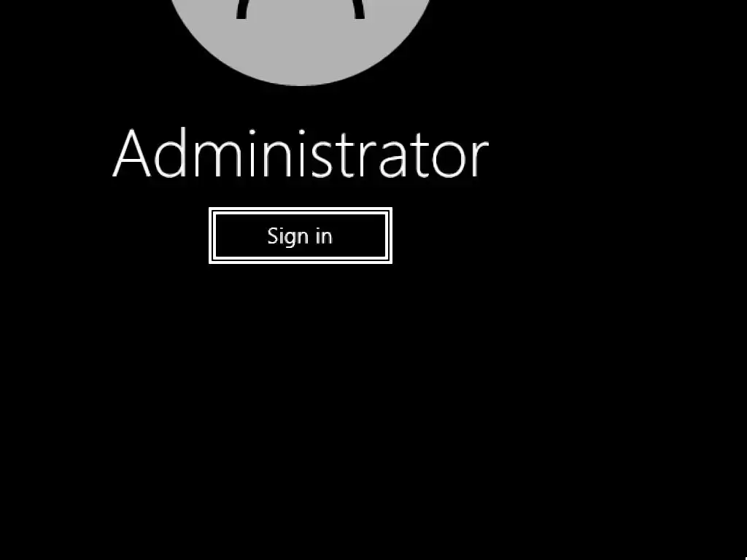Select the white-outlined Sign in box

tap(300, 236)
